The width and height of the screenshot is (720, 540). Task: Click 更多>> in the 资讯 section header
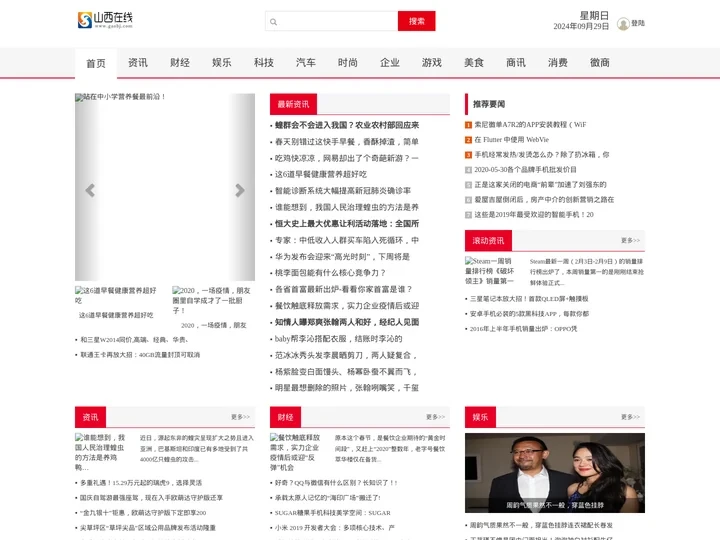[240, 417]
